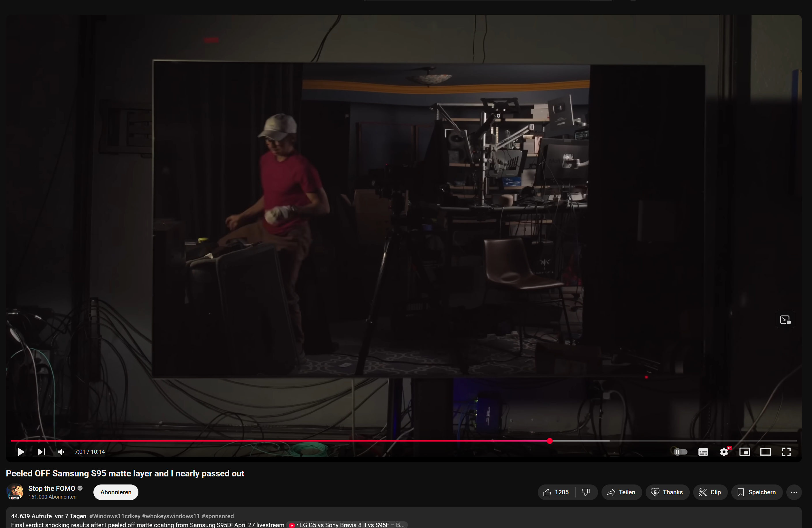The image size is (812, 528).
Task: Click the Teilen share button
Action: pos(621,492)
